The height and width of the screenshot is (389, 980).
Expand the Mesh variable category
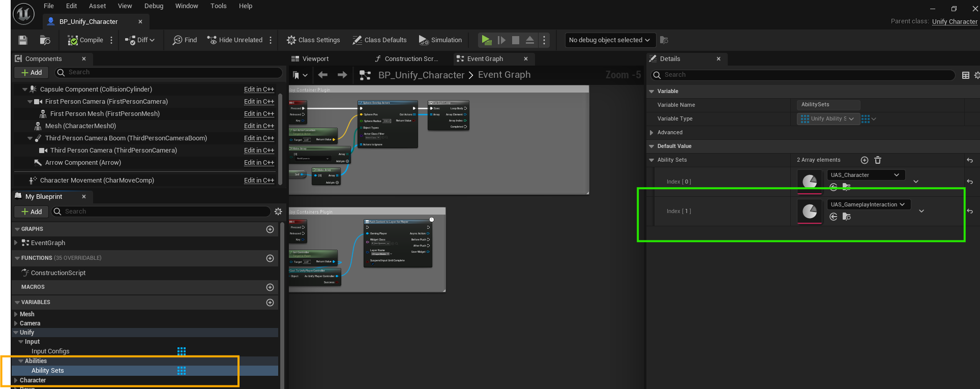point(16,314)
